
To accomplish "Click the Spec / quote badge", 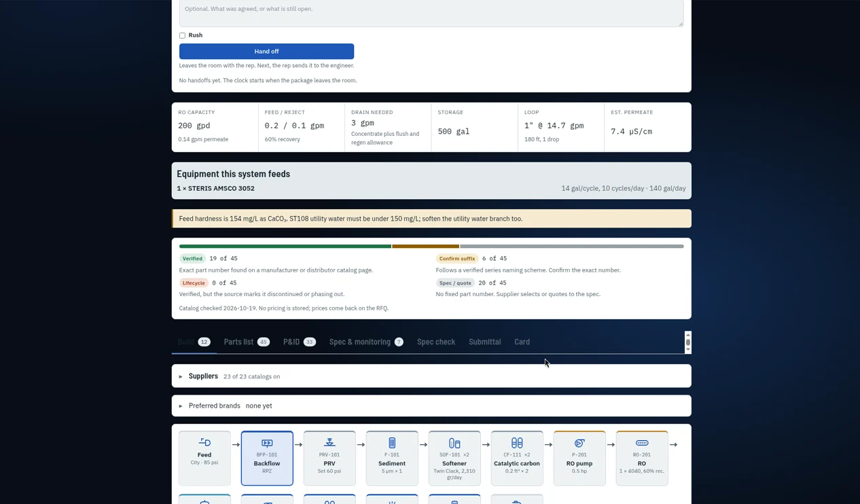I will [x=455, y=283].
